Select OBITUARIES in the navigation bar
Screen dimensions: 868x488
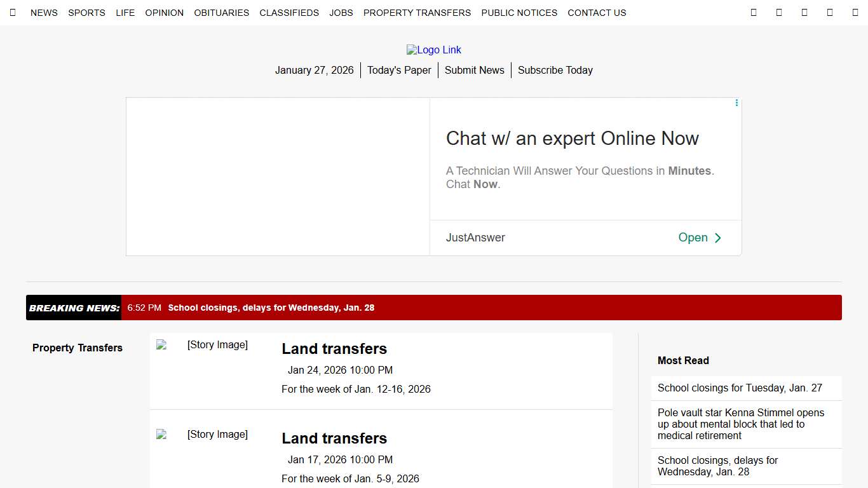coord(222,13)
